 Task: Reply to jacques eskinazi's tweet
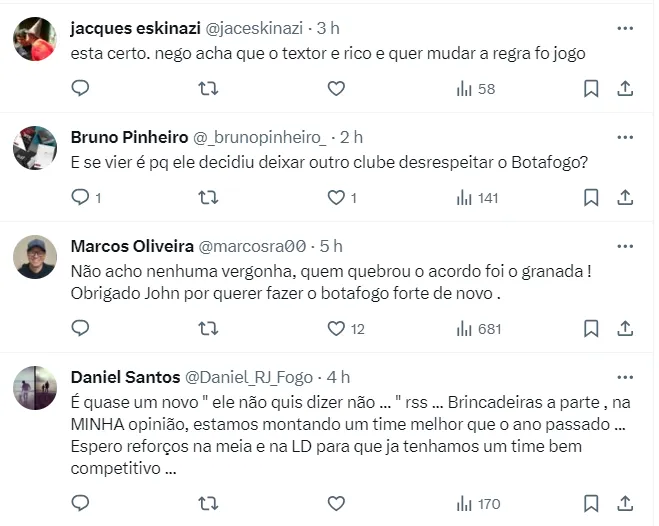pyautogui.click(x=81, y=89)
